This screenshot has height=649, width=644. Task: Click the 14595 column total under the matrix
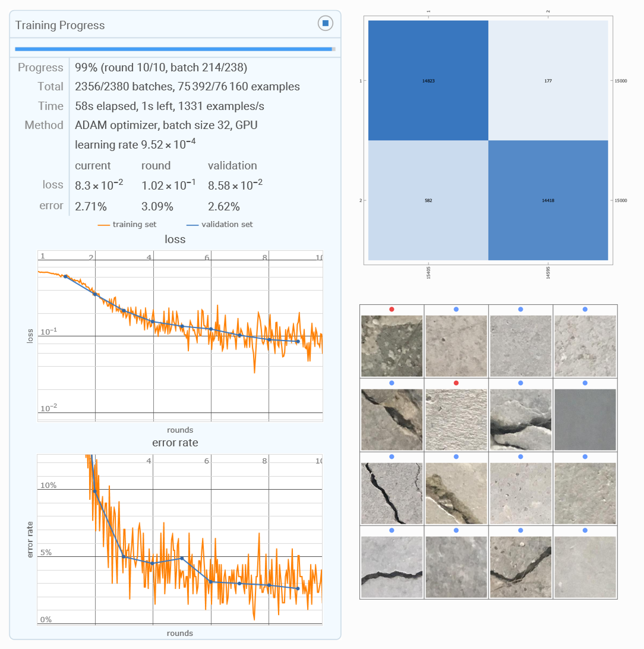pyautogui.click(x=548, y=272)
